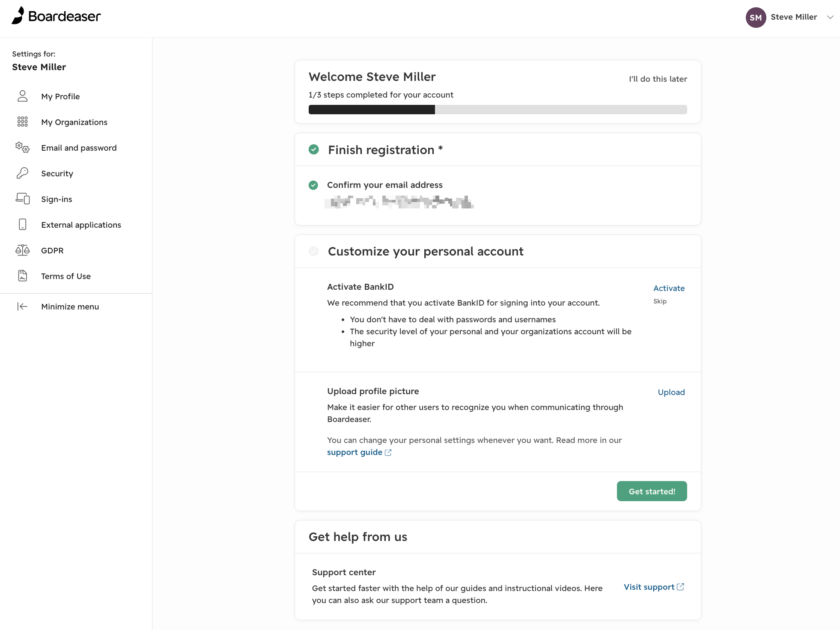Click the Get started! button

pos(652,491)
